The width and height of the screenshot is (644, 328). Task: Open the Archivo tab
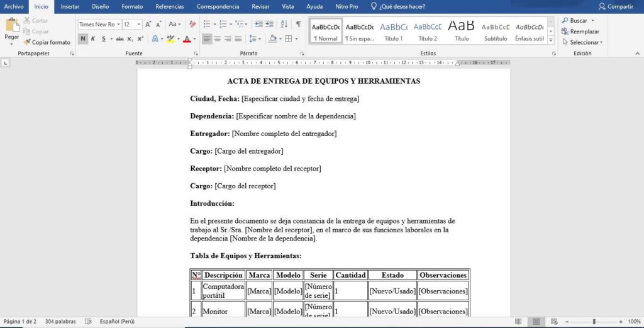point(14,6)
